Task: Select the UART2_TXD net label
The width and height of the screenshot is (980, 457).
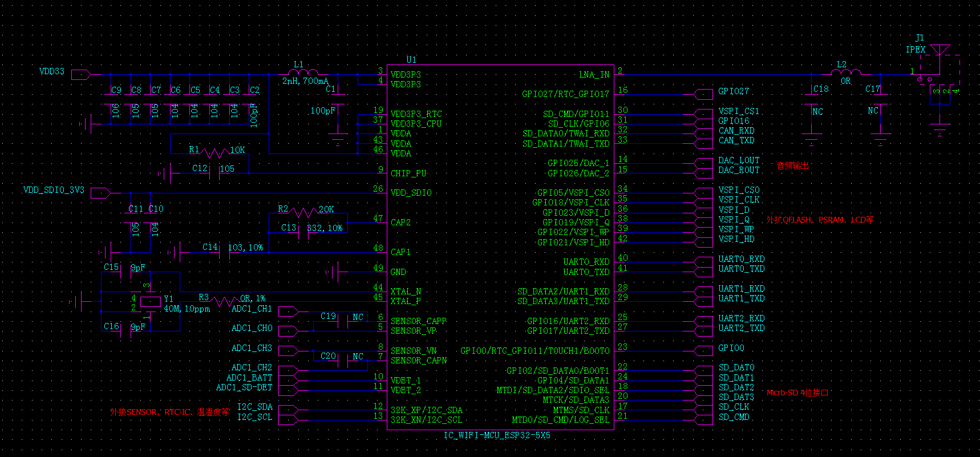Action: click(742, 328)
